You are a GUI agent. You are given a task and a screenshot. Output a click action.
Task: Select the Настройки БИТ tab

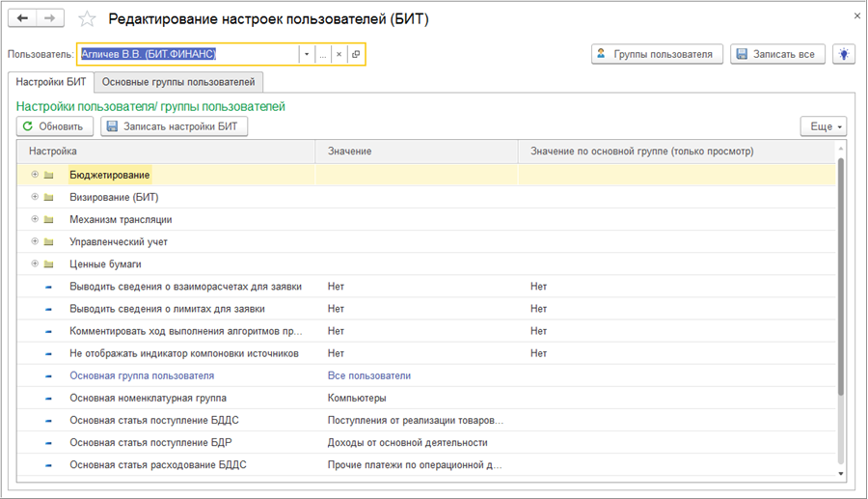[50, 83]
